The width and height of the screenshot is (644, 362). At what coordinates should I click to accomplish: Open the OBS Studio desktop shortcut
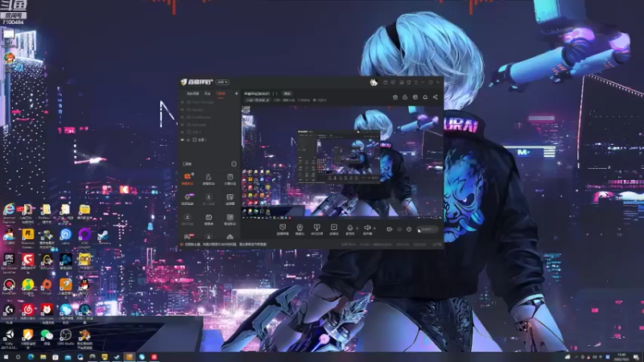coord(66,336)
